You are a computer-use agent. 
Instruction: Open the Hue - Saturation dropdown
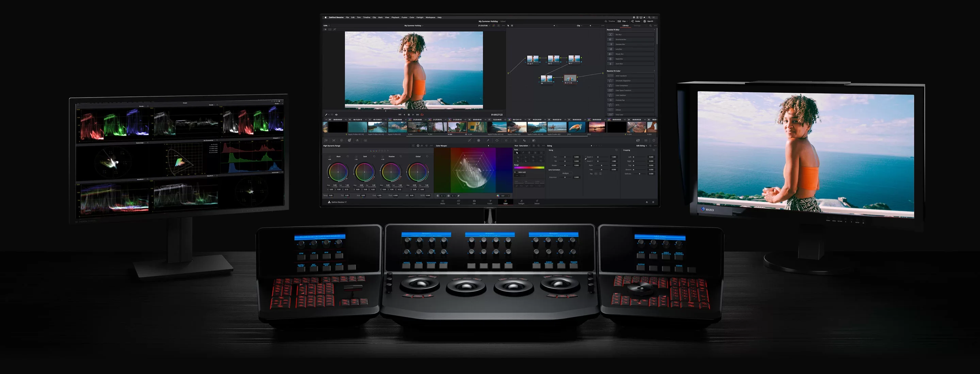(x=522, y=146)
